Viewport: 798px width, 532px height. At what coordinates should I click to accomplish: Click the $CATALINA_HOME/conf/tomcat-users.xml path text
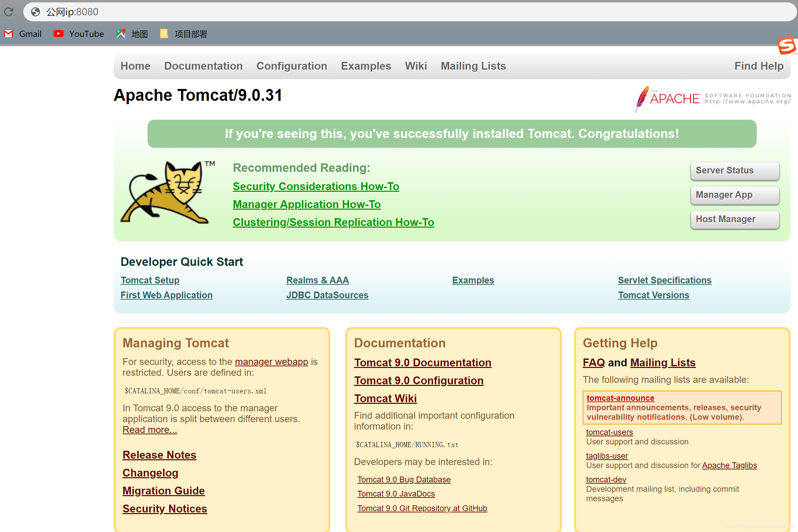(196, 391)
